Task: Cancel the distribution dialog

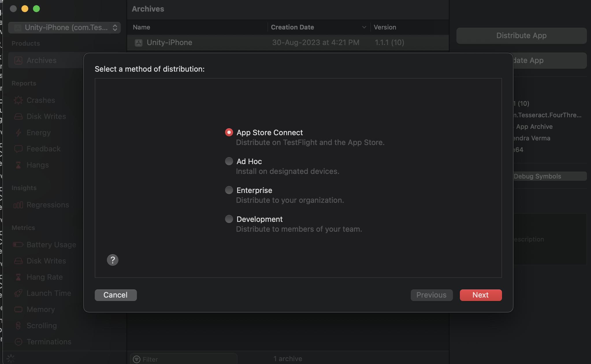Action: pos(116,295)
